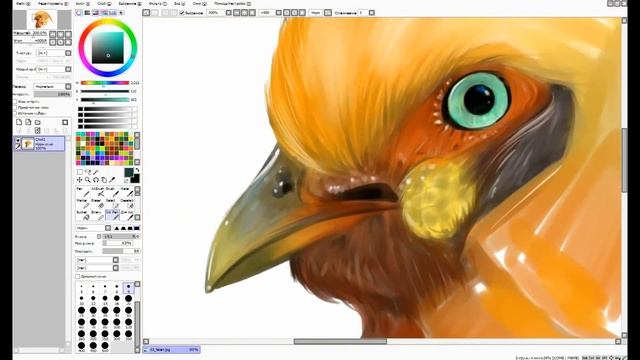Viewport: 640px width, 360px height.
Task: Adjust the hue H slider
Action: [105, 83]
